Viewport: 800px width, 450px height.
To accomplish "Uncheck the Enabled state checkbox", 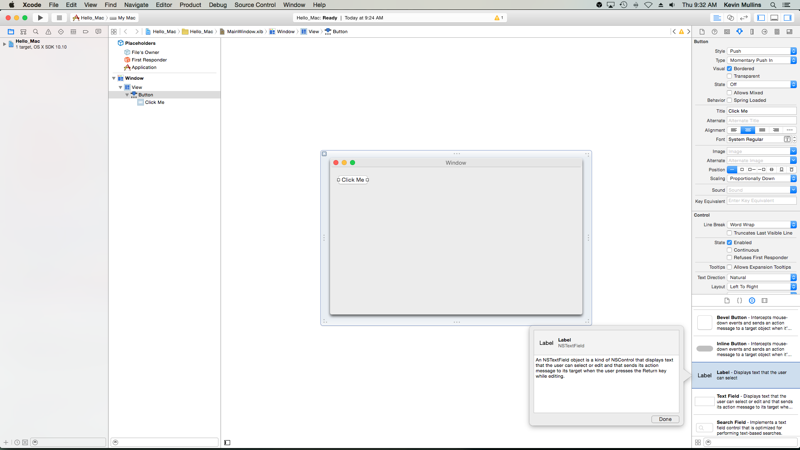I will coord(730,242).
